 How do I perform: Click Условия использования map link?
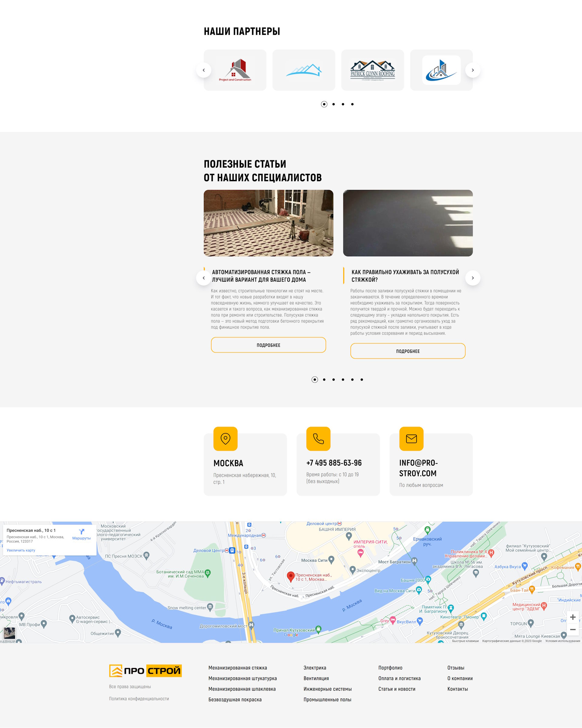click(x=562, y=641)
